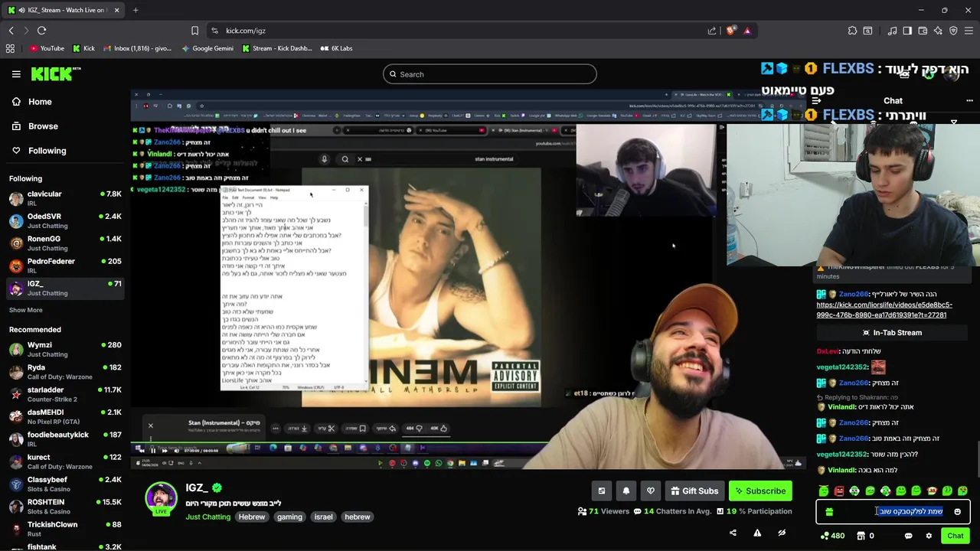The height and width of the screenshot is (551, 980).
Task: Send message with green Chat button
Action: (x=955, y=536)
